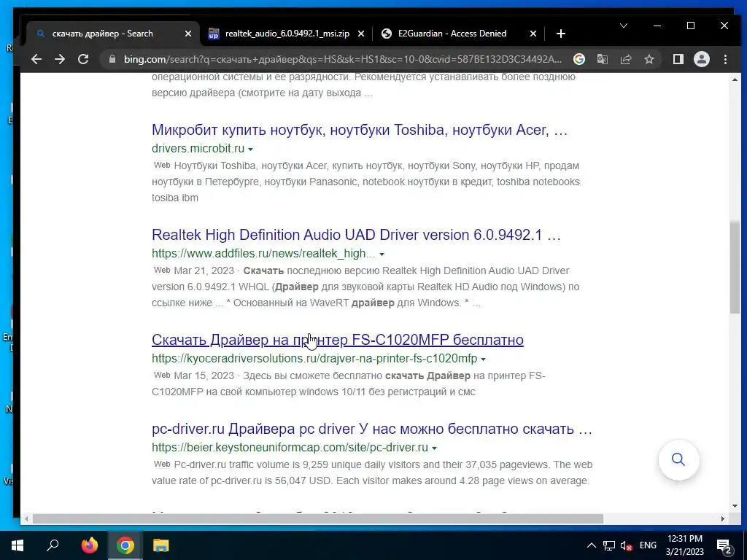Click the scroll down arrow of the page

point(735,506)
